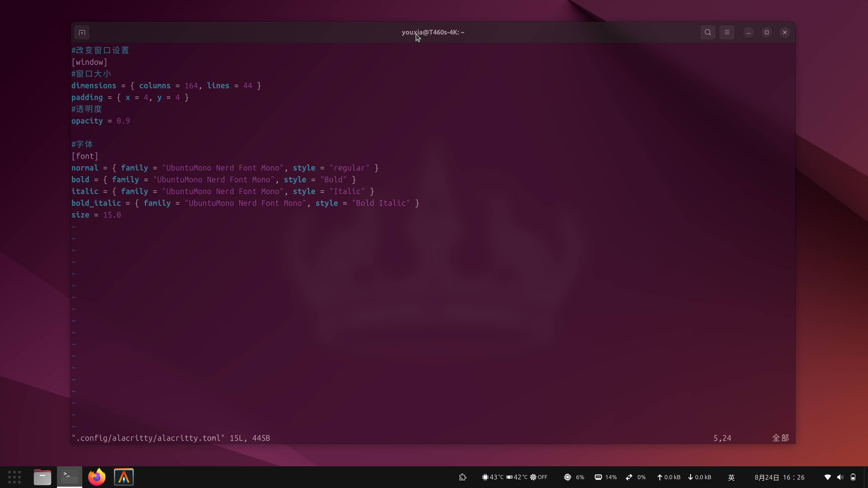Image resolution: width=868 pixels, height=488 pixels.
Task: Click the Wi-Fi status icon
Action: pyautogui.click(x=828, y=477)
